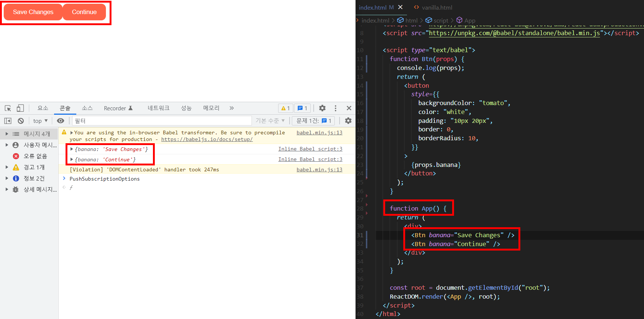Click the bug icon beside 상세 메시지
644x319 pixels.
pyautogui.click(x=16, y=189)
